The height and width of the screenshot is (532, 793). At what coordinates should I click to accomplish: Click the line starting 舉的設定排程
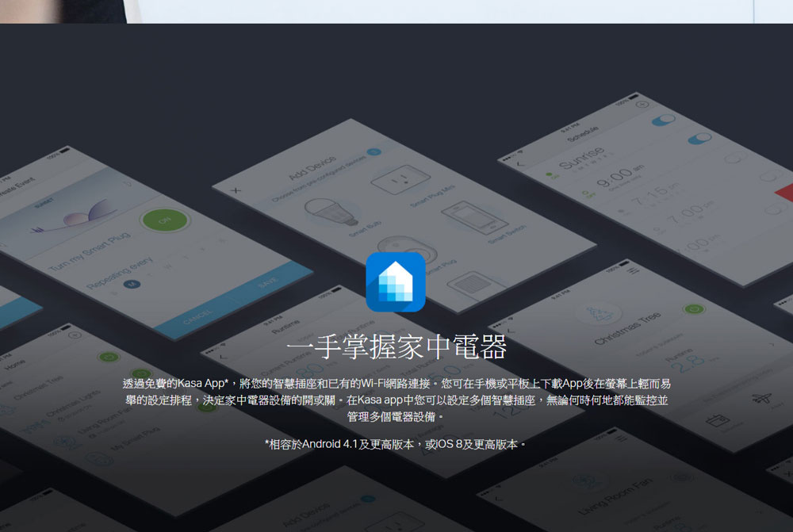click(396, 400)
